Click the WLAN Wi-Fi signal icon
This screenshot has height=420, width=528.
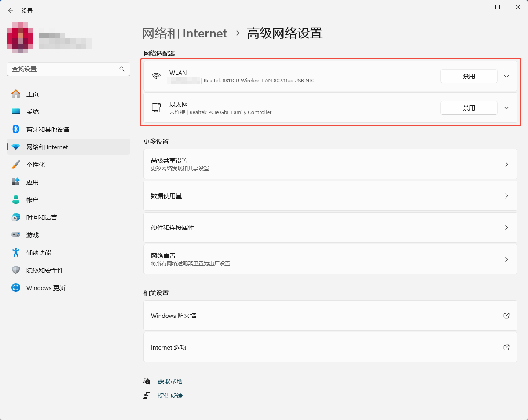click(156, 76)
